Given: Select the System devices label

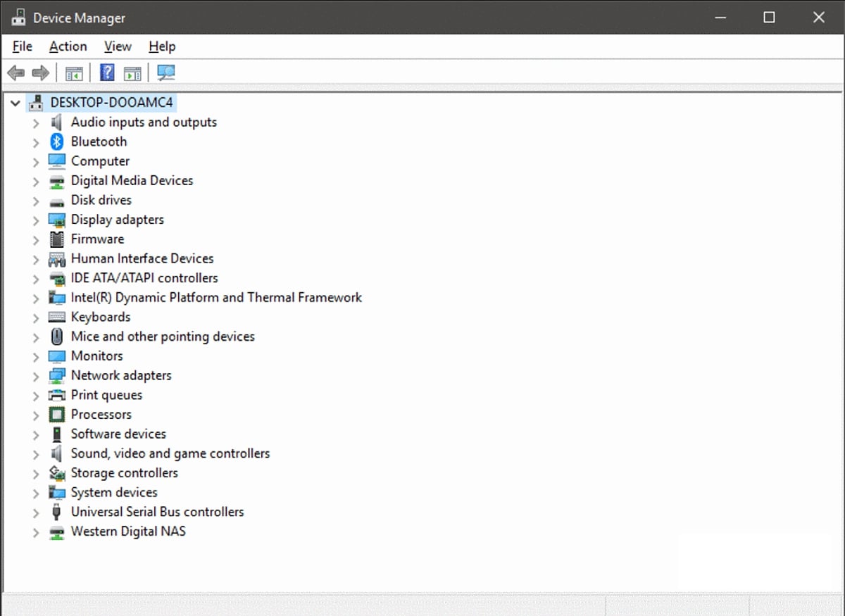Looking at the screenshot, I should tap(114, 493).
